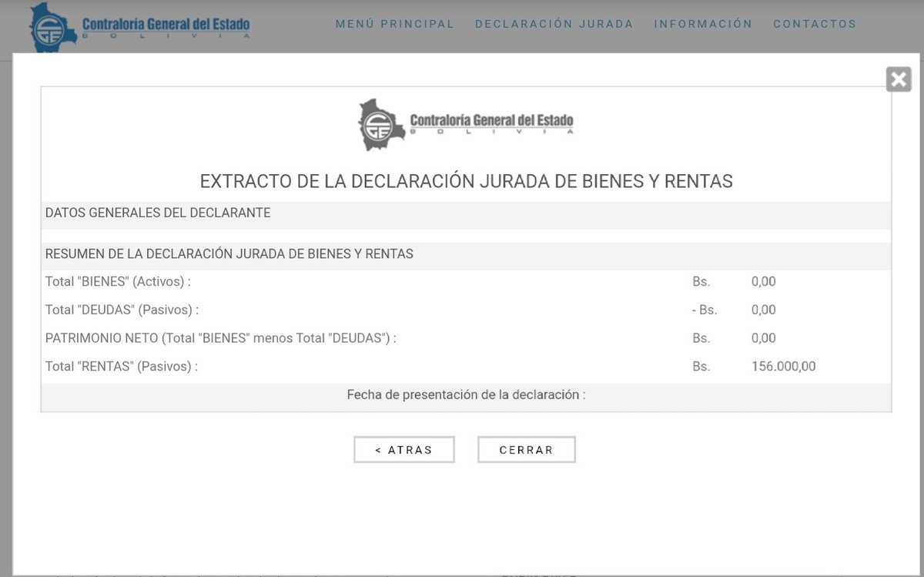
Task: Open the MENÚ PRINCIPAL menu
Action: coord(395,24)
